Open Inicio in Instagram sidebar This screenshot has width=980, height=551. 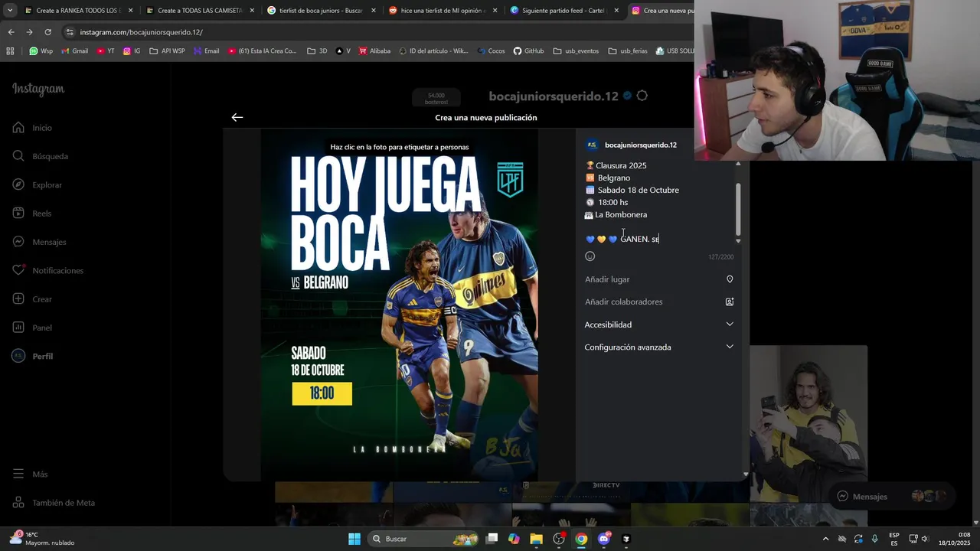point(33,128)
